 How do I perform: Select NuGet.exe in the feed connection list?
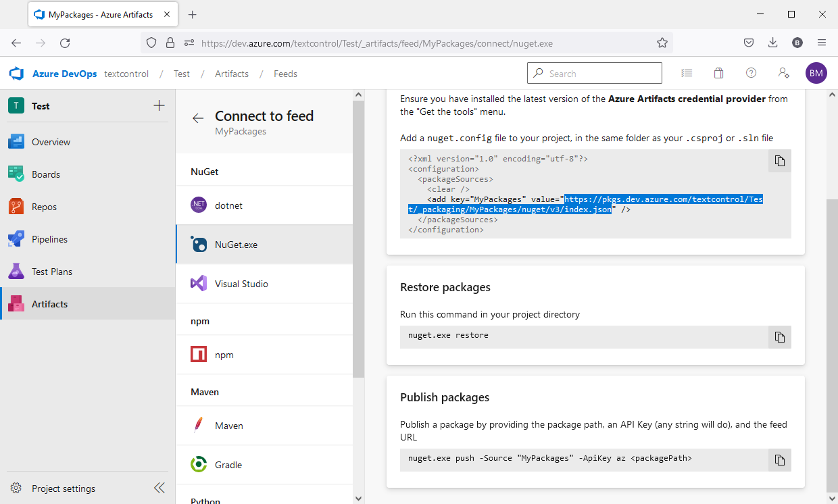click(235, 245)
